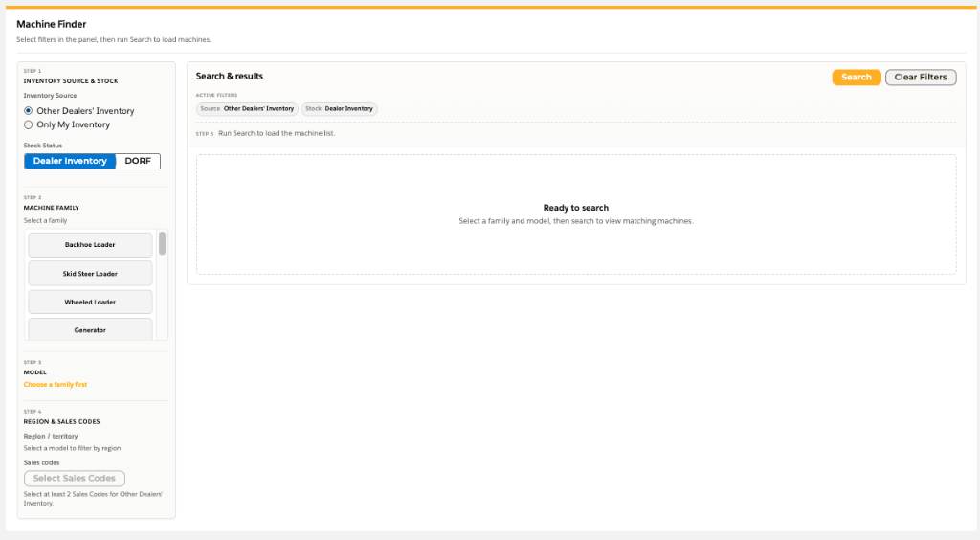Click the machine family list scrollbar

coord(163,244)
